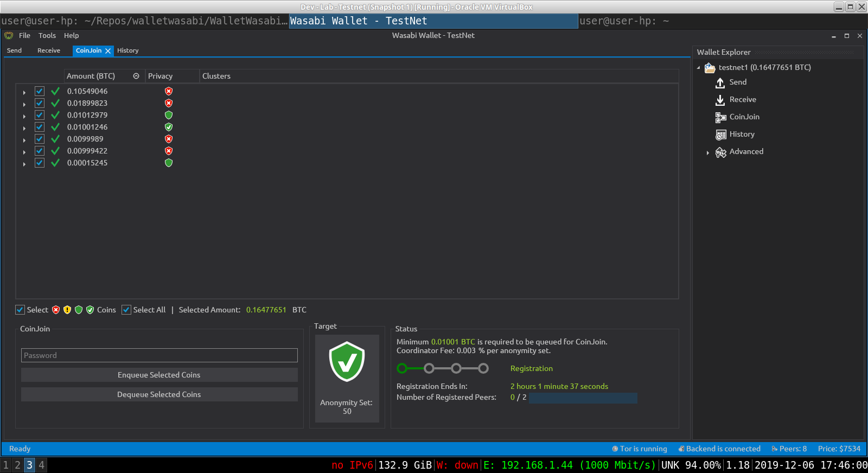Viewport: 868px width, 473px height.
Task: Switch to workspace 4 in the taskbar
Action: 41,465
